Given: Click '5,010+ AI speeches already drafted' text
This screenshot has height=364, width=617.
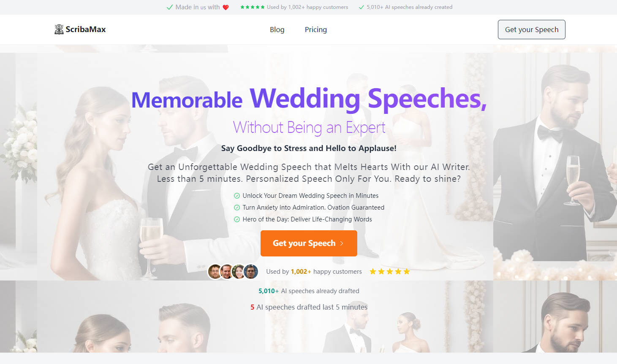Looking at the screenshot, I should click(x=309, y=291).
